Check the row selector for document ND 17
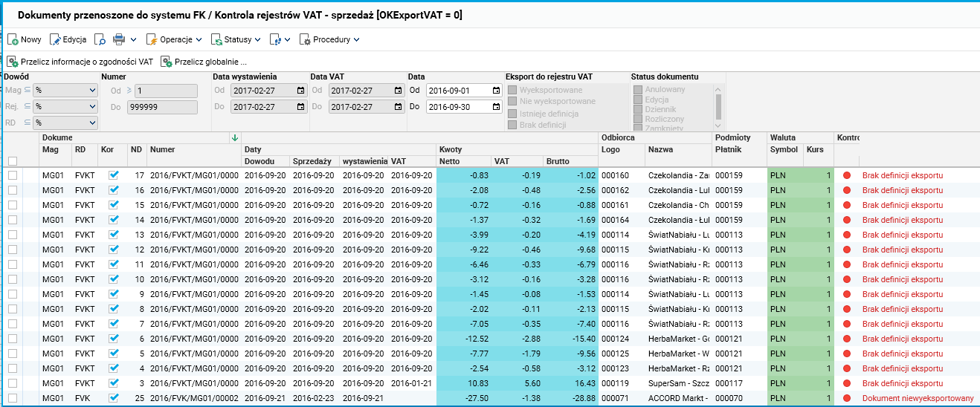This screenshot has width=980, height=407. pos(13,176)
